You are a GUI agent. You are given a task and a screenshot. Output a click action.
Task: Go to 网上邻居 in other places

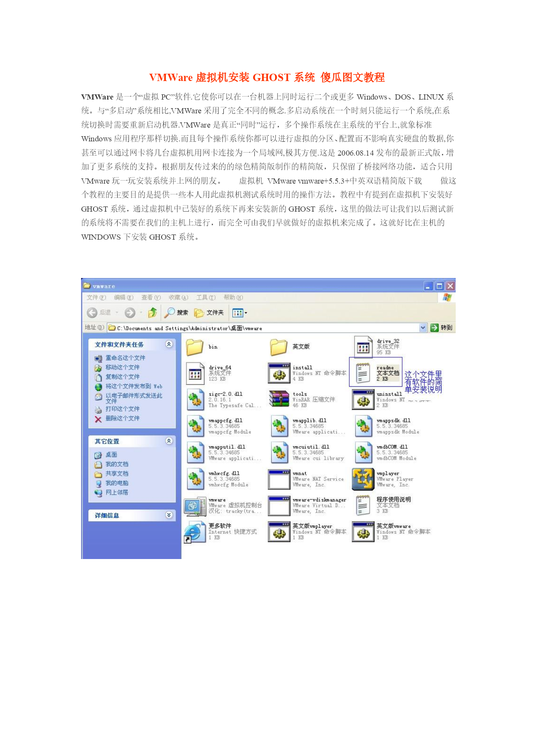117,492
